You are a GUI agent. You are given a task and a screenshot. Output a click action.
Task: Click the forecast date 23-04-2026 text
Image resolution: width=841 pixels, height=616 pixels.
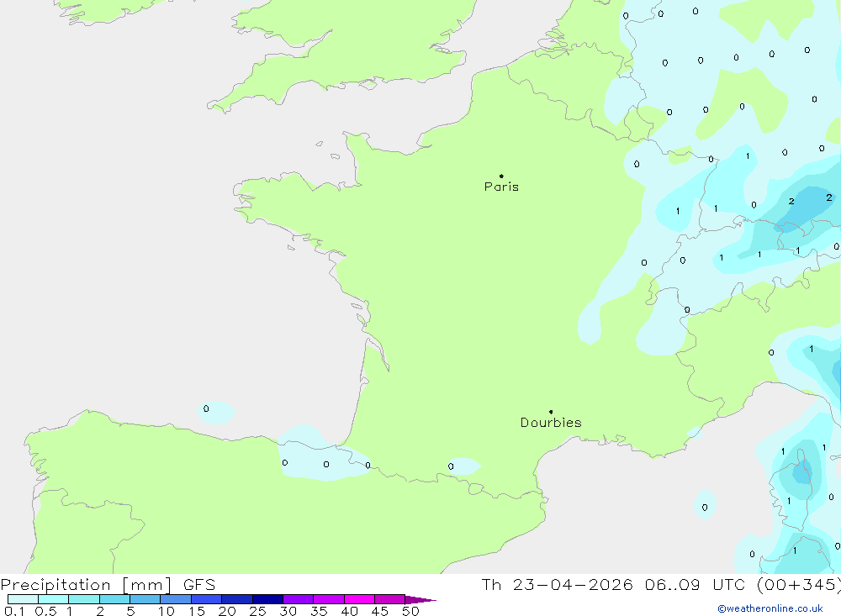[x=569, y=585]
